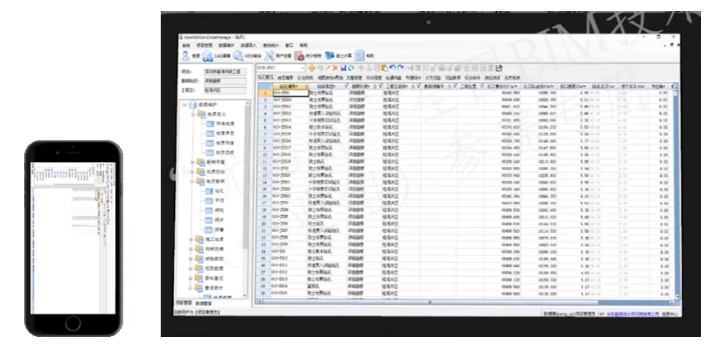The image size is (724, 361).
Task: Open the statistics report chart icon
Action: click(x=299, y=56)
